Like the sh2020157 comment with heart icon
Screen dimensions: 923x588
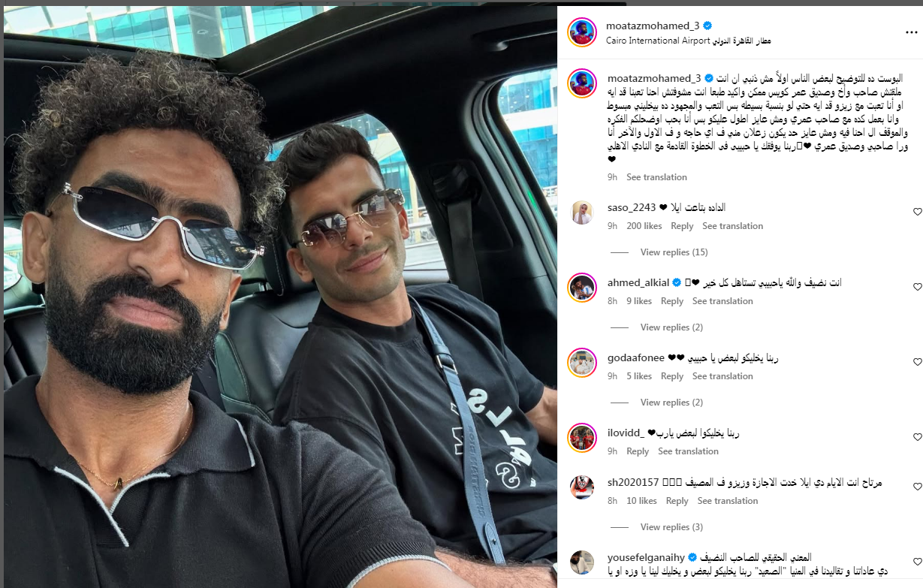[x=917, y=487]
